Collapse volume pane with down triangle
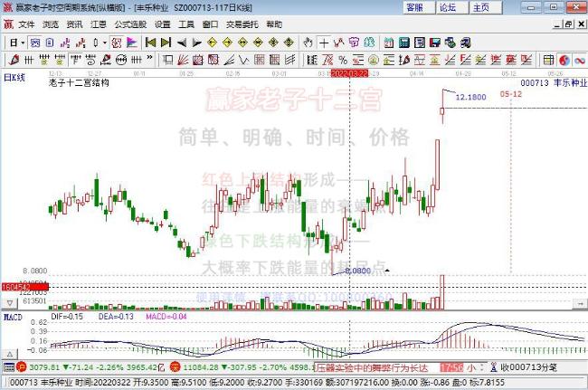 pos(10,303)
